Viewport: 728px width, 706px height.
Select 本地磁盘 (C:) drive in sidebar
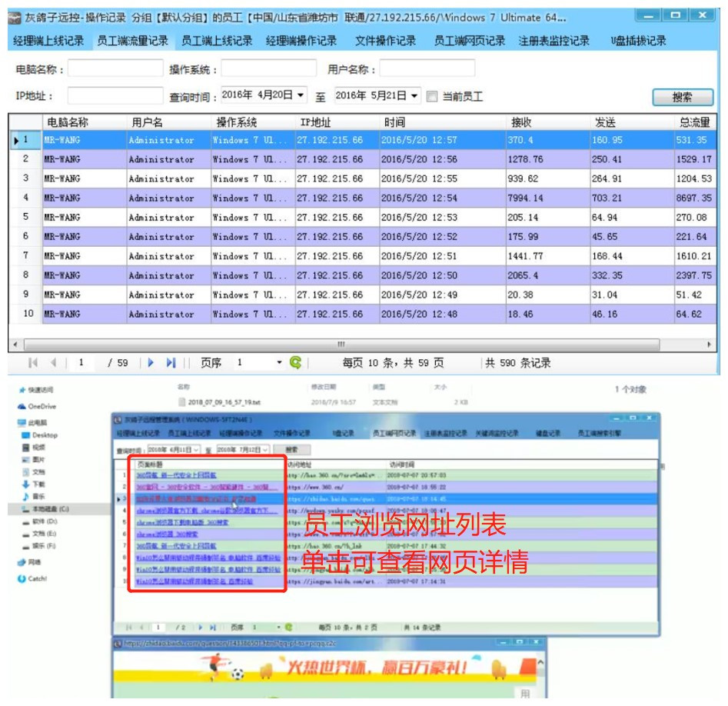[x=49, y=509]
